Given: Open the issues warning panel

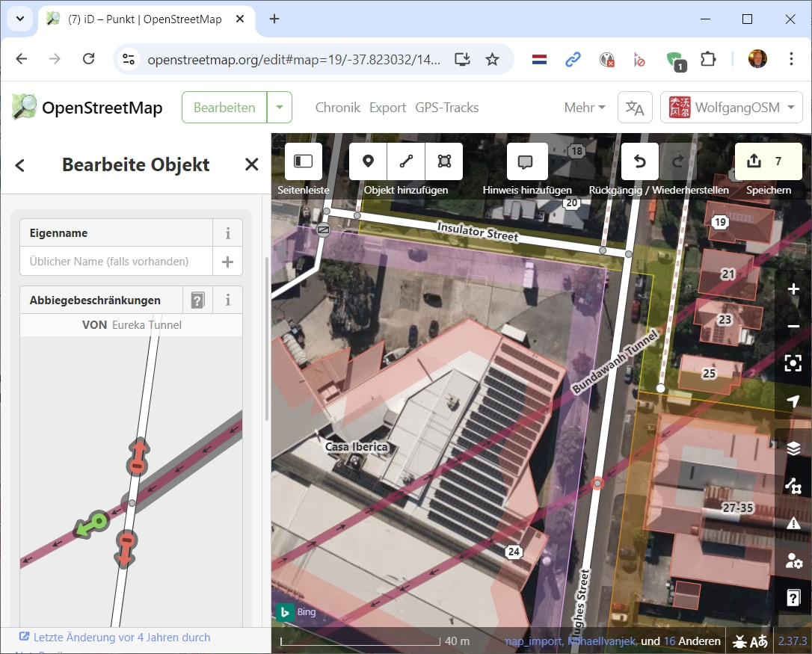Looking at the screenshot, I should [793, 523].
